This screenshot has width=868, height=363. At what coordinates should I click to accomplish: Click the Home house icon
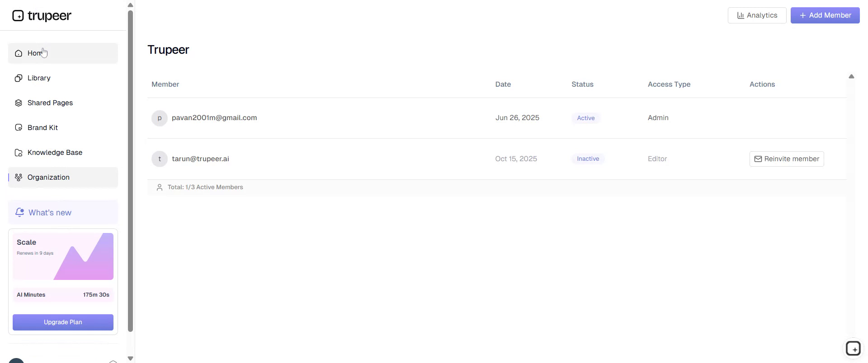pos(19,53)
